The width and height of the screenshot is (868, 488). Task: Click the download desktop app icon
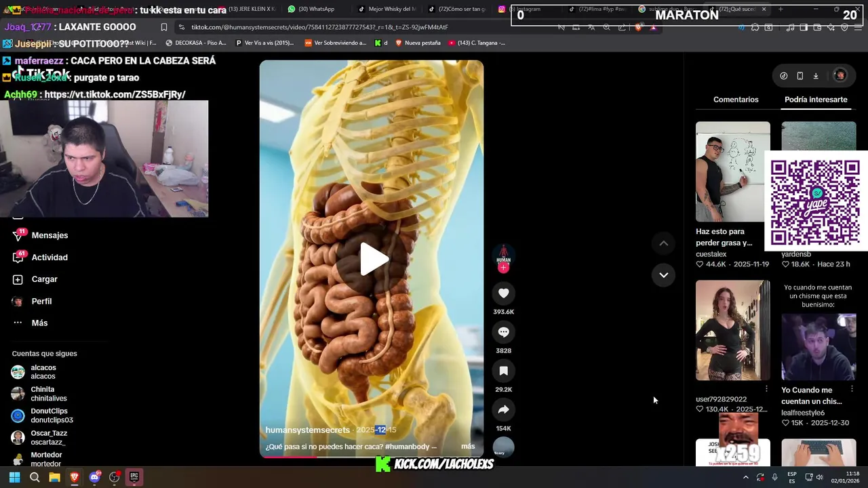tap(816, 76)
